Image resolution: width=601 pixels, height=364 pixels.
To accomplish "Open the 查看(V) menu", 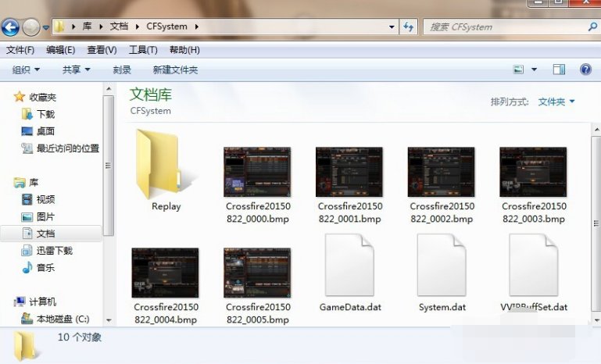I will [102, 50].
